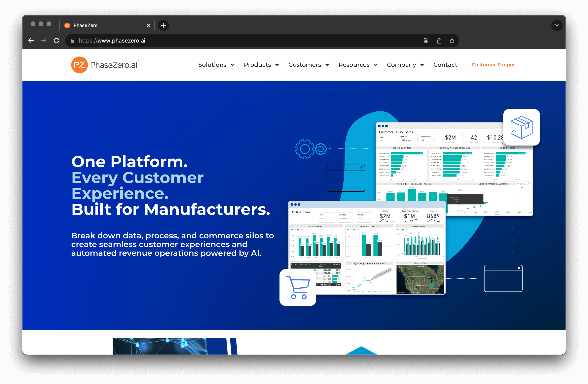Click the lock site info icon
This screenshot has height=384, width=588.
tap(72, 41)
